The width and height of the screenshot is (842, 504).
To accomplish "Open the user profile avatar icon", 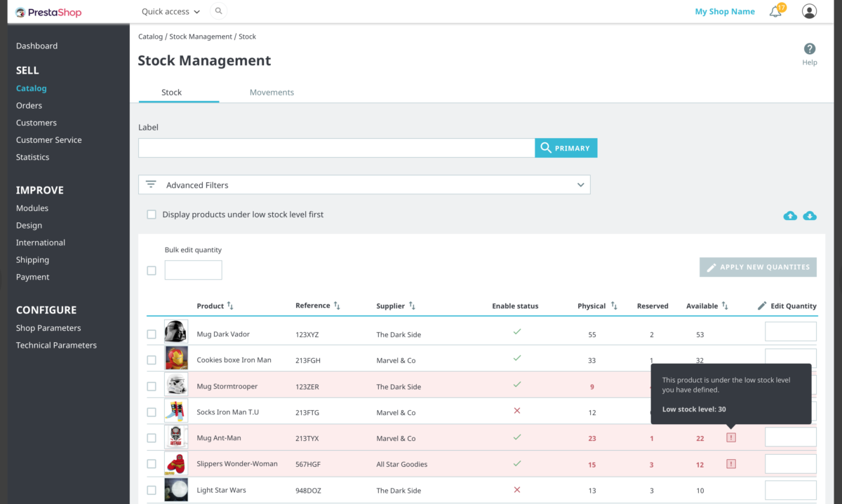I will coord(809,11).
